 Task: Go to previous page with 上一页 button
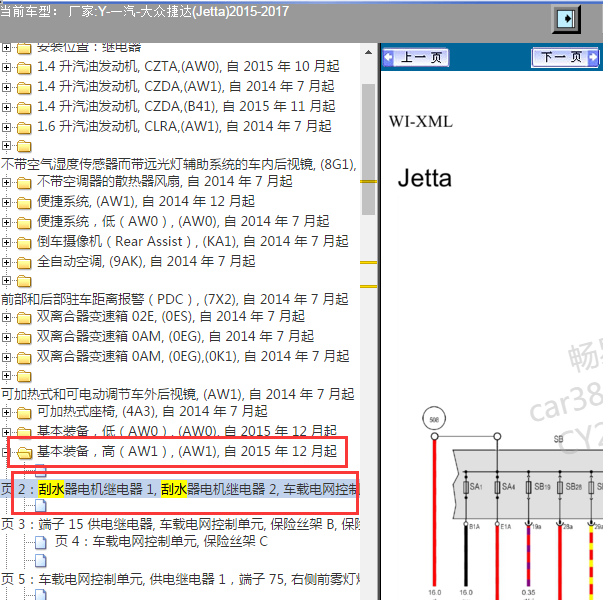pos(416,58)
